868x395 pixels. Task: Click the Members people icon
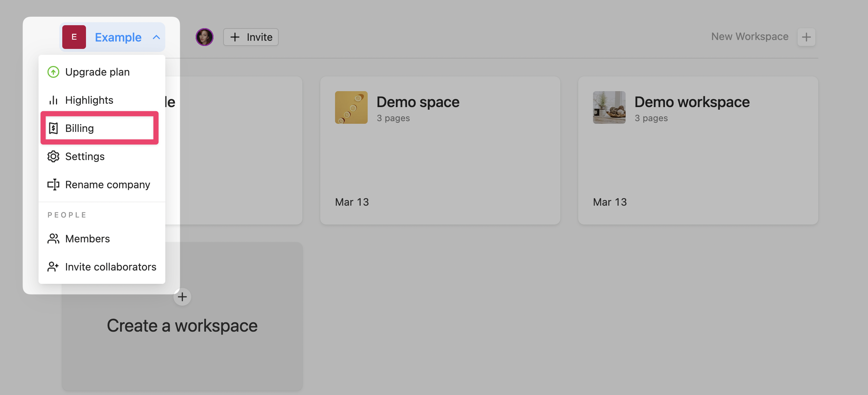[x=53, y=239]
